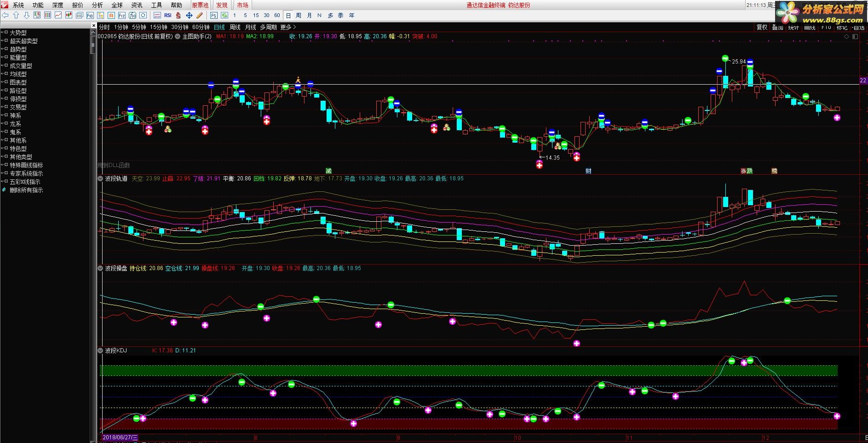Screen dimensions: 868x443
Task: Switch to the 市场 tab
Action: 243,5
